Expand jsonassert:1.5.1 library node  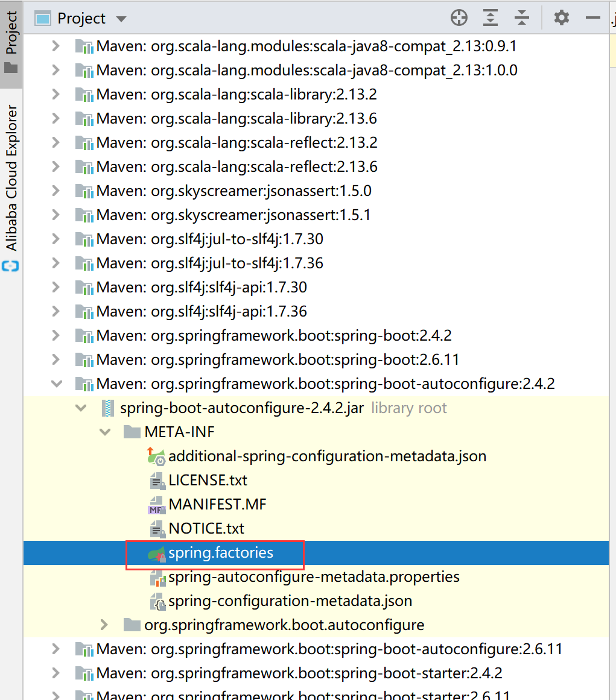[x=56, y=215]
